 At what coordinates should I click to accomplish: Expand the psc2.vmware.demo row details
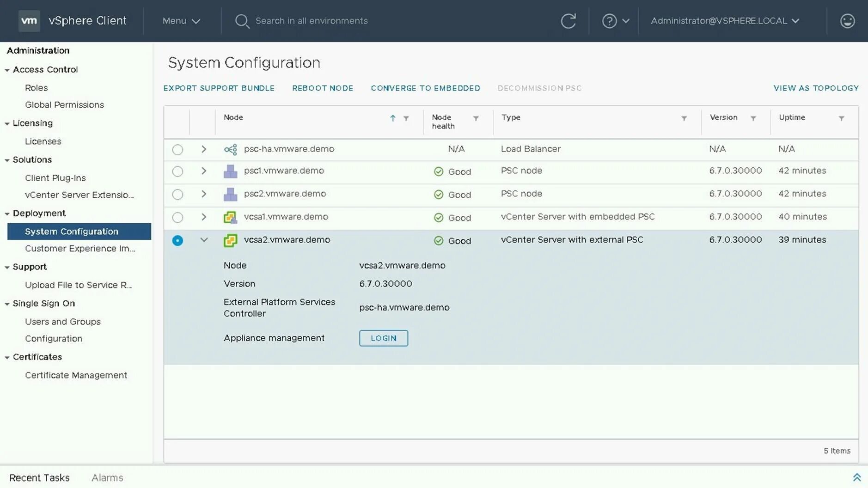tap(204, 194)
